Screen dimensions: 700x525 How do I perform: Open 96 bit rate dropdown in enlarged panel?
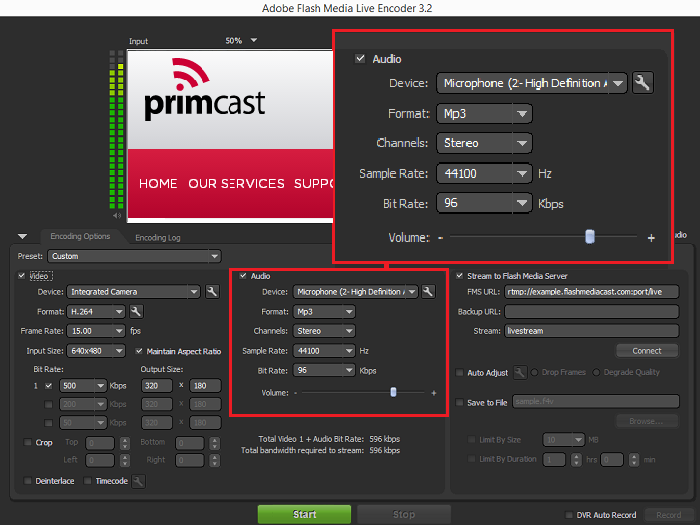tap(484, 203)
